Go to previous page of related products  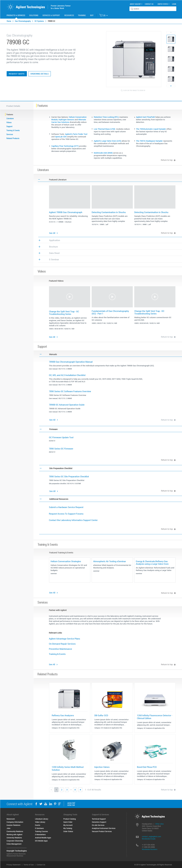51,790
